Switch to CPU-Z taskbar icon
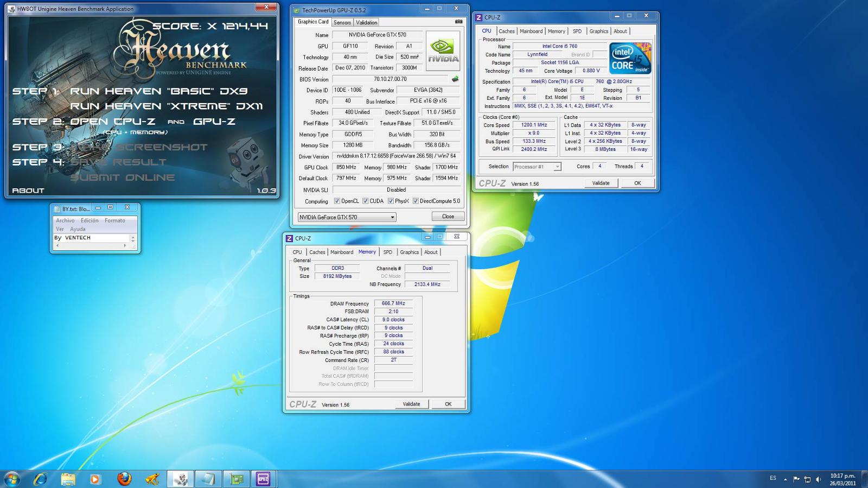 click(264, 479)
